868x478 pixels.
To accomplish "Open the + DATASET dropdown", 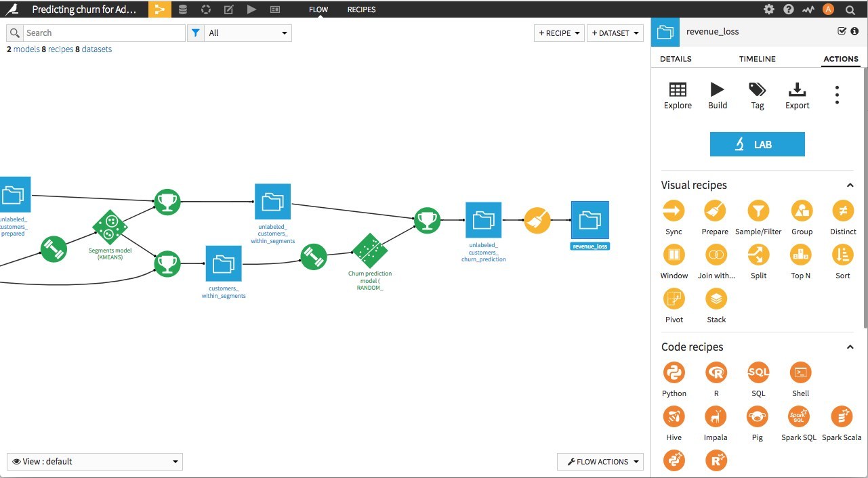I will tap(615, 33).
